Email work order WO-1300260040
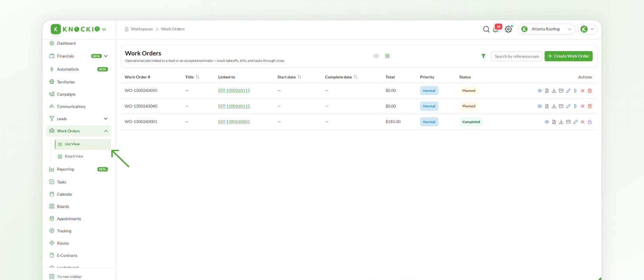Screen dimensions: 644x280 [561, 106]
